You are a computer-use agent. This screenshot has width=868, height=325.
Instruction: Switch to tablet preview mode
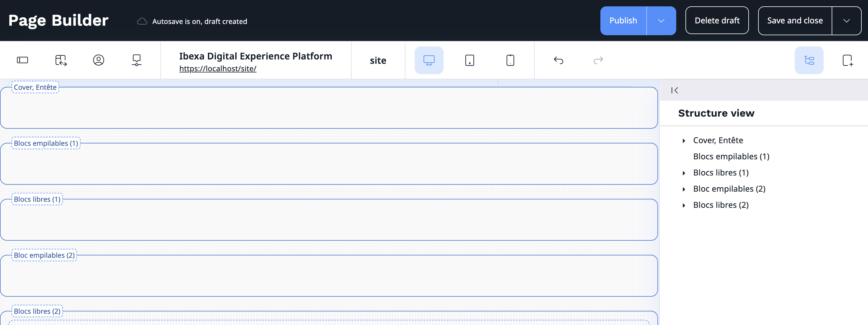click(469, 60)
